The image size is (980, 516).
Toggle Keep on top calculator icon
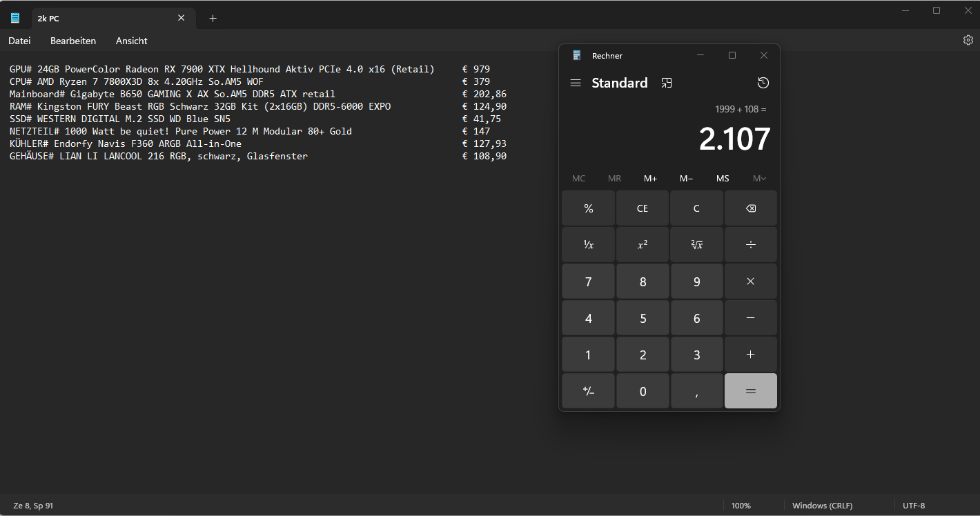click(x=666, y=83)
